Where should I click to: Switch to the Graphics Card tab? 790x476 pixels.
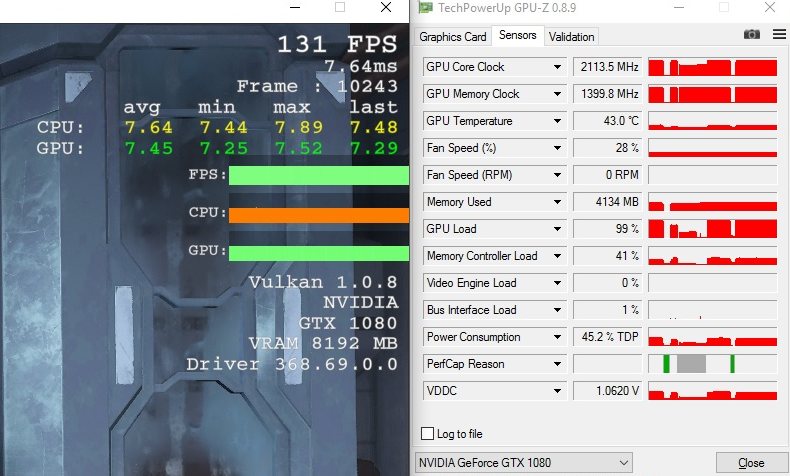pos(452,37)
